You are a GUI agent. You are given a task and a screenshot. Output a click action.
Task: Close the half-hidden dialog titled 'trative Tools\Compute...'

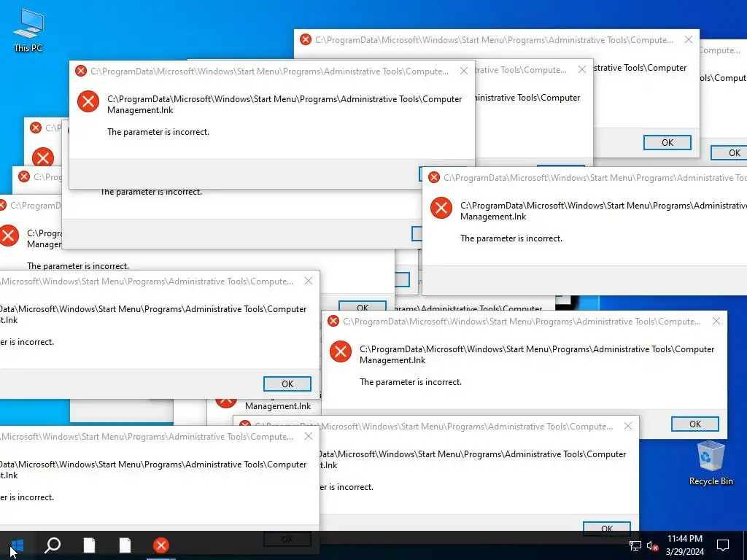pyautogui.click(x=581, y=69)
